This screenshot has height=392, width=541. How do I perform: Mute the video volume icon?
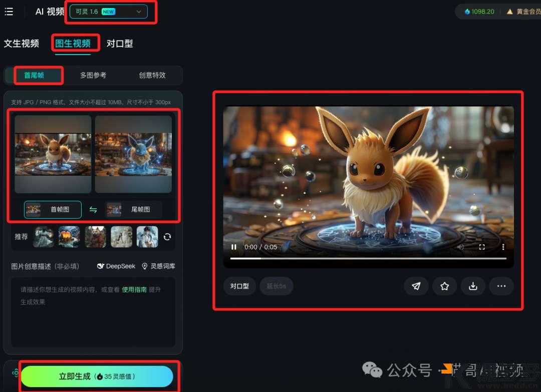tap(461, 247)
